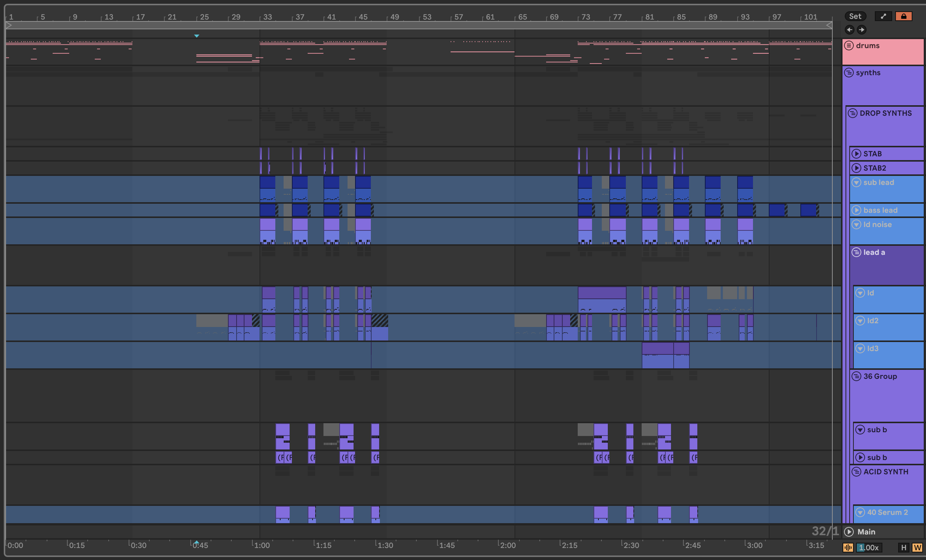Viewport: 926px width, 560px height.
Task: Fold the ld3 track
Action: pos(860,348)
